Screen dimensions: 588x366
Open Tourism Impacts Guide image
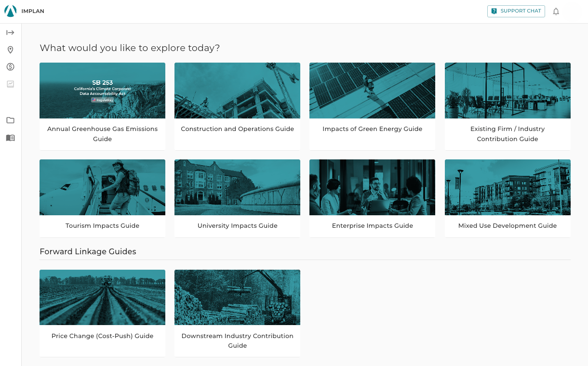(102, 187)
